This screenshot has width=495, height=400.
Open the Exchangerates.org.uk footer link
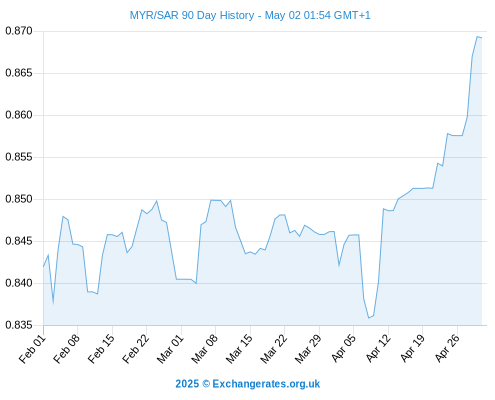pyautogui.click(x=266, y=384)
